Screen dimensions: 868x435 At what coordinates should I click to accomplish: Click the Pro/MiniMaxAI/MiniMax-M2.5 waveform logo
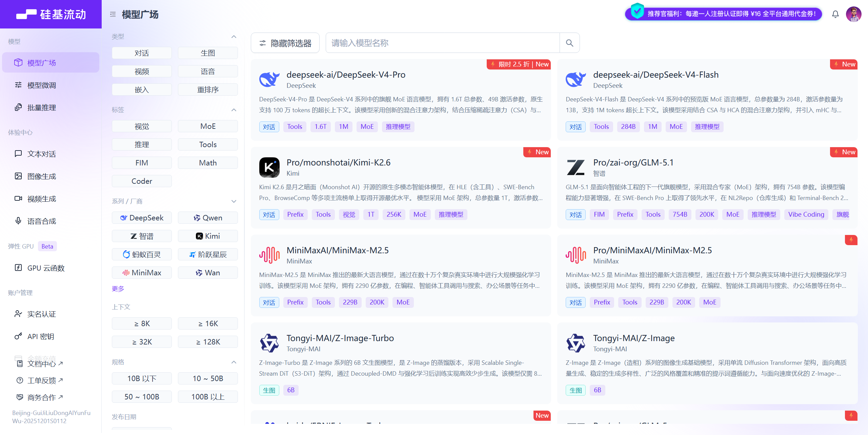coord(576,255)
